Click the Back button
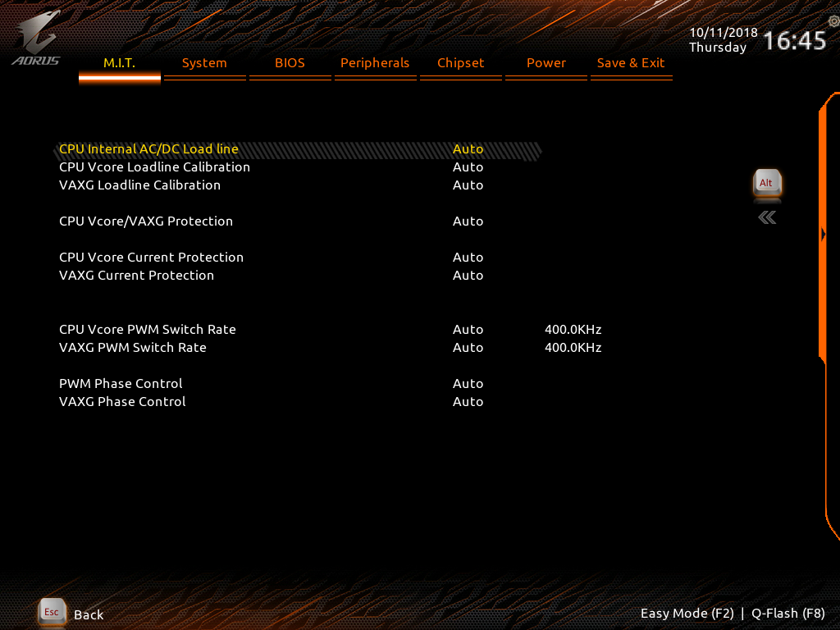This screenshot has height=630, width=840. (x=89, y=614)
